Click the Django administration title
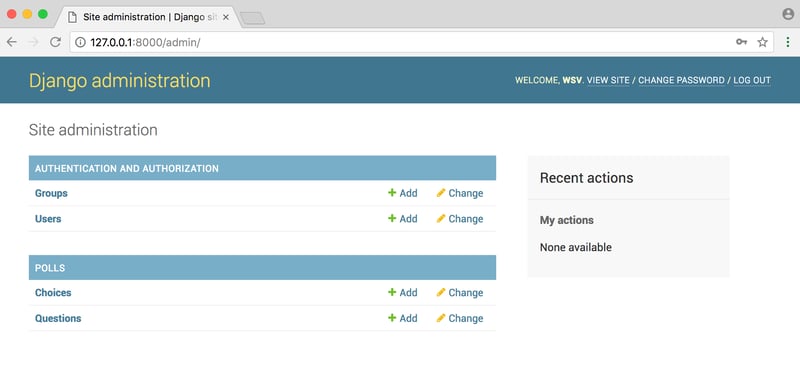Screen dimensions: 800x374 [x=119, y=81]
